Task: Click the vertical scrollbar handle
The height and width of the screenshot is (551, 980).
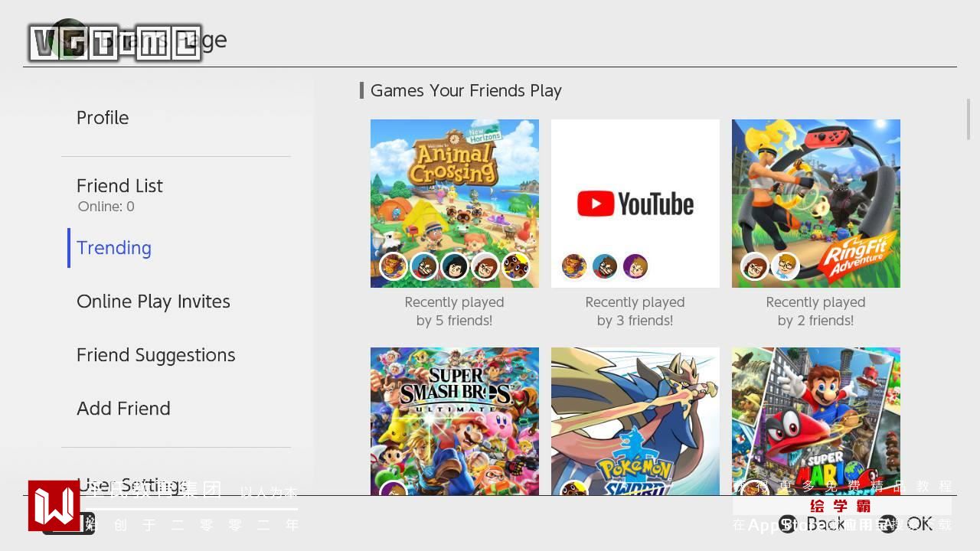Action: (x=969, y=119)
